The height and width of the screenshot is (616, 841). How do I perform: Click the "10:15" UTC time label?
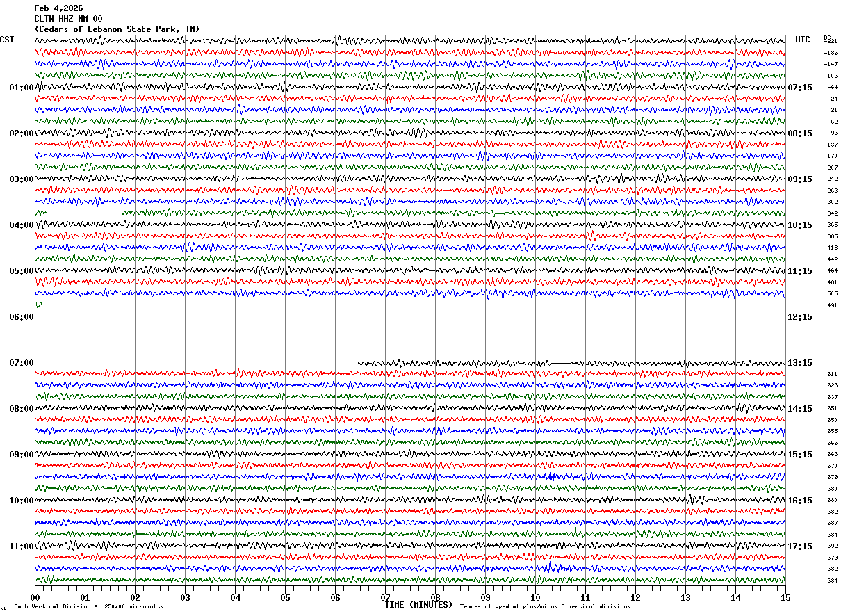pos(800,225)
